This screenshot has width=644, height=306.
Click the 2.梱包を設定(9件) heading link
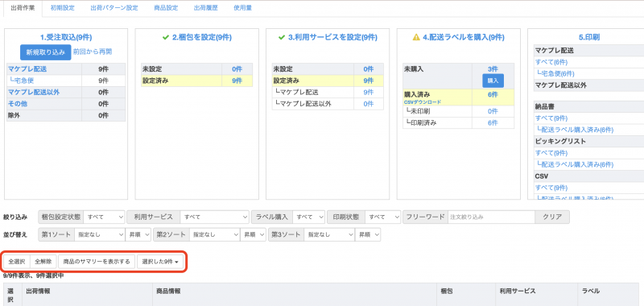coord(202,37)
